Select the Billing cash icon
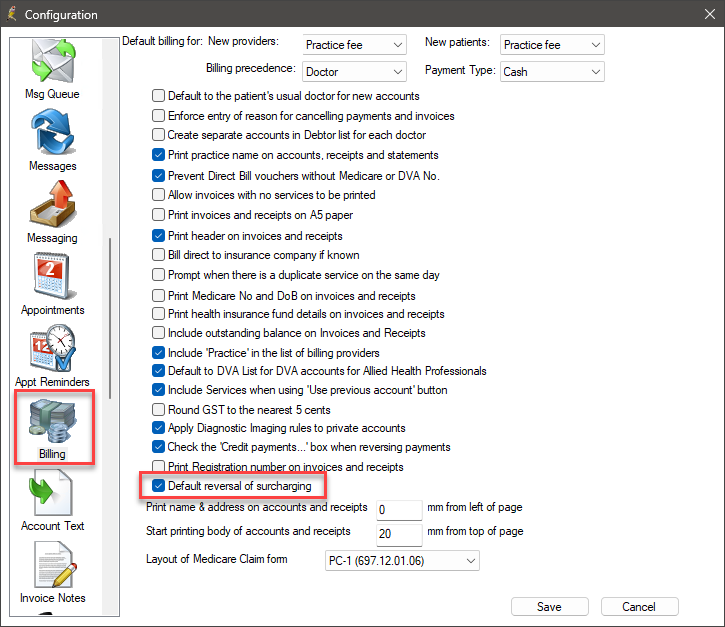This screenshot has height=627, width=725. pos(52,422)
